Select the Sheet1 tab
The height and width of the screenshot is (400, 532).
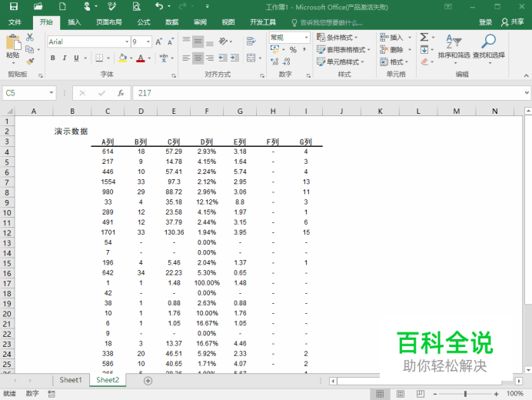pos(71,380)
